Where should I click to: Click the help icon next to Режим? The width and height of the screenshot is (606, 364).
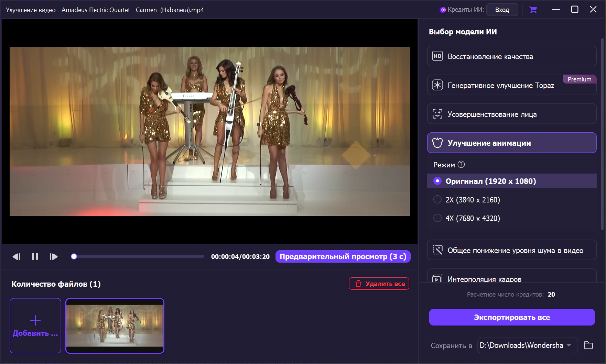click(x=461, y=165)
